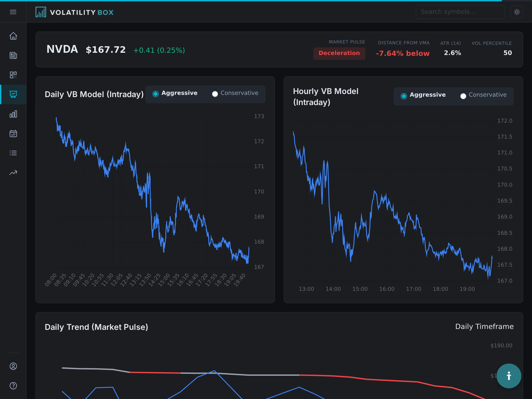Open the hamburger menu
This screenshot has height=399, width=532.
tap(13, 12)
